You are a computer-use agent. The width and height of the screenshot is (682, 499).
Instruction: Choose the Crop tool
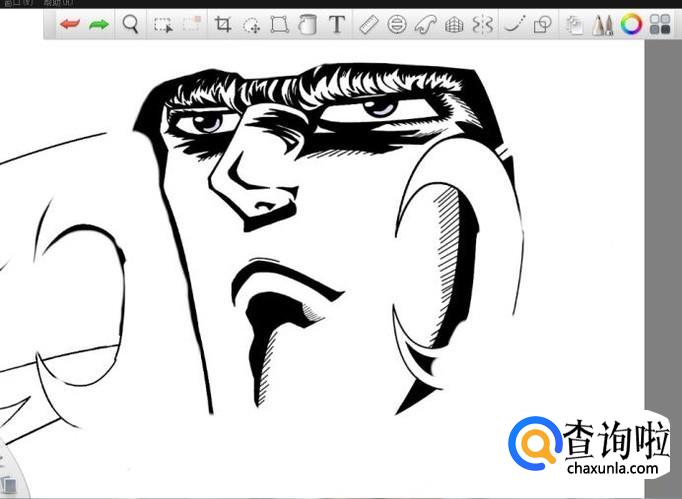click(223, 24)
